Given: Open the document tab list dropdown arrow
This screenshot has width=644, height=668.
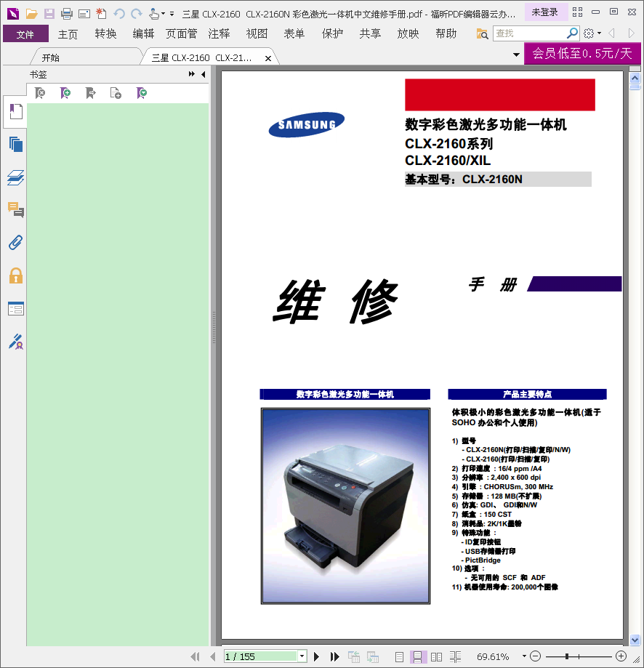Looking at the screenshot, I should tap(516, 55).
